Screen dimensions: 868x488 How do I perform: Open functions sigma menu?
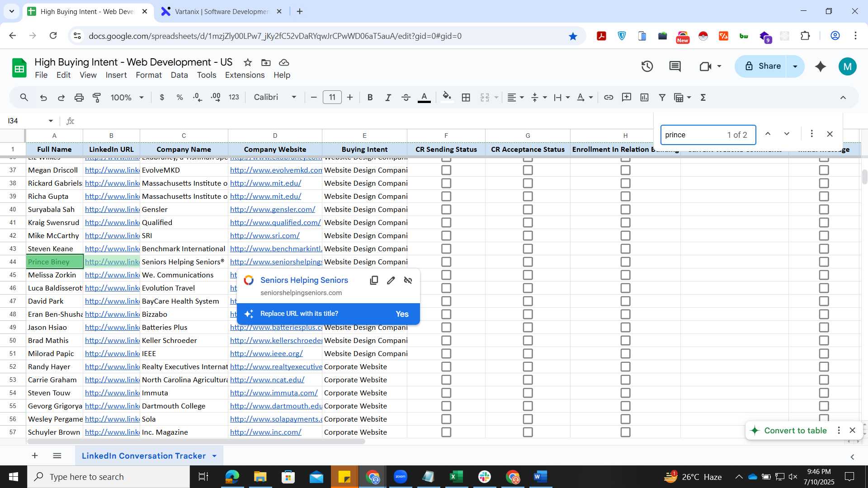703,98
